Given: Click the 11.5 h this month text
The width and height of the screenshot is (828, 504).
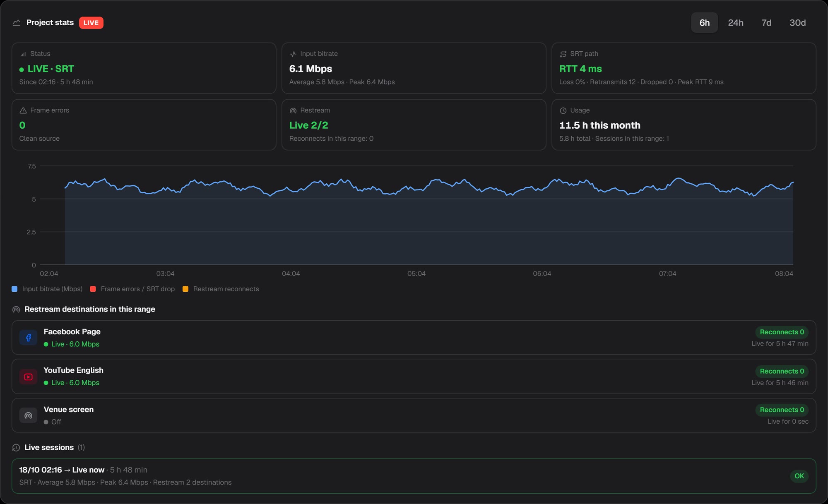Looking at the screenshot, I should [x=599, y=125].
